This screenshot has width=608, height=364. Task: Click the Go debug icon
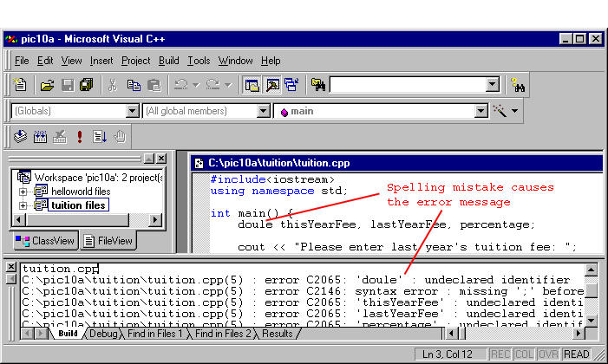point(100,136)
